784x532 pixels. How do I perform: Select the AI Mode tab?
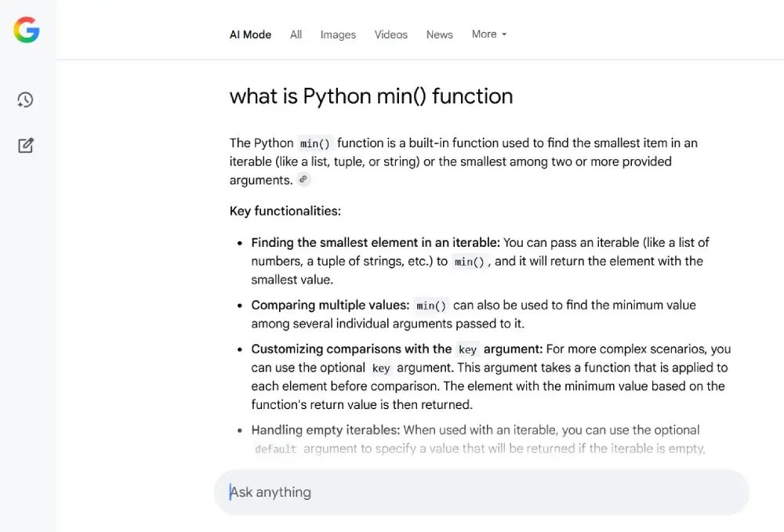(250, 34)
